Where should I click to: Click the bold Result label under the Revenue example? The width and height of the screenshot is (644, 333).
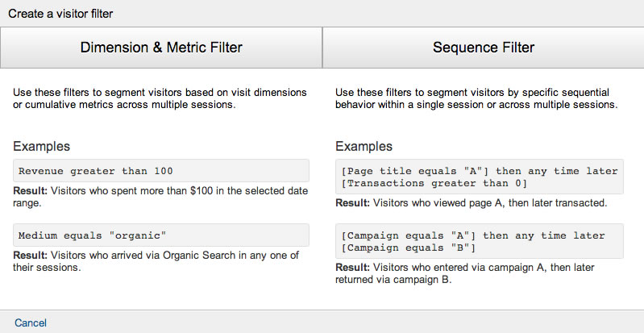[x=30, y=190]
